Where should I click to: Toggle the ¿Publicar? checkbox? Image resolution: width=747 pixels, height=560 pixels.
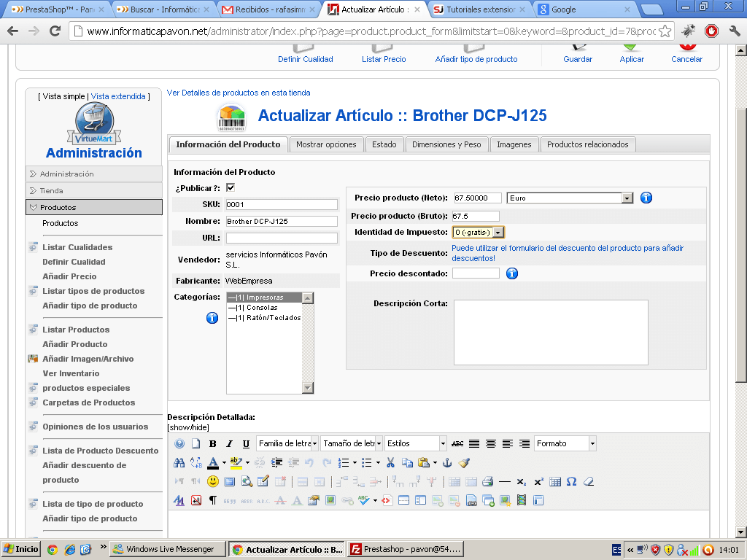(231, 187)
